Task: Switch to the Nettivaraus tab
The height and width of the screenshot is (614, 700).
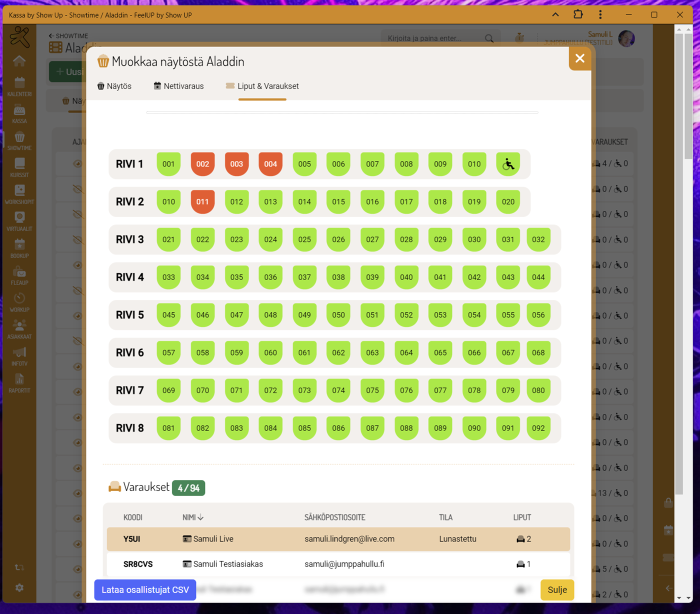Action: tap(178, 86)
